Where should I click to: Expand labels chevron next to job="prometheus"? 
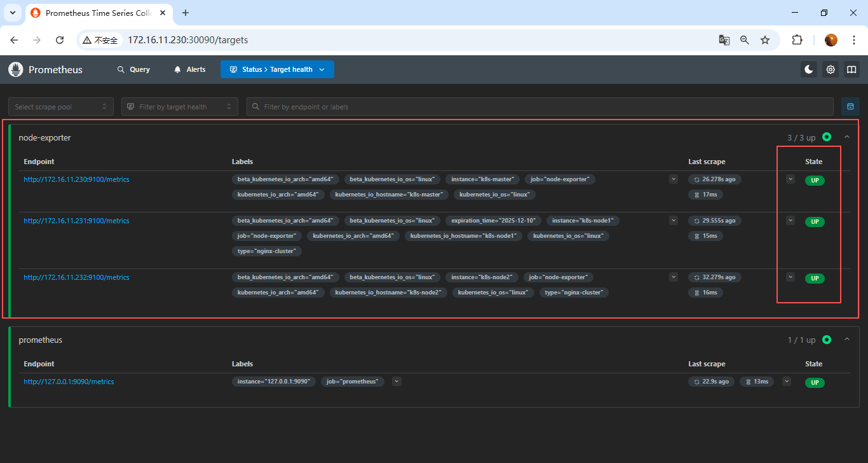click(397, 382)
